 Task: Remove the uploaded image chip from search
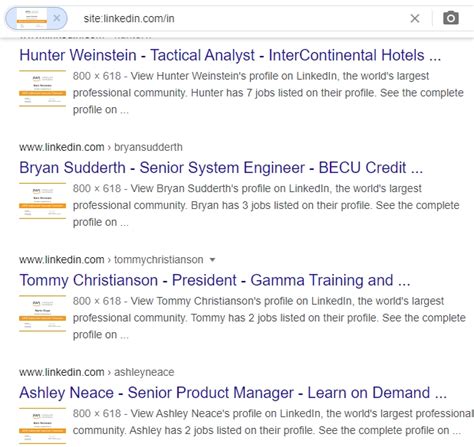[57, 18]
